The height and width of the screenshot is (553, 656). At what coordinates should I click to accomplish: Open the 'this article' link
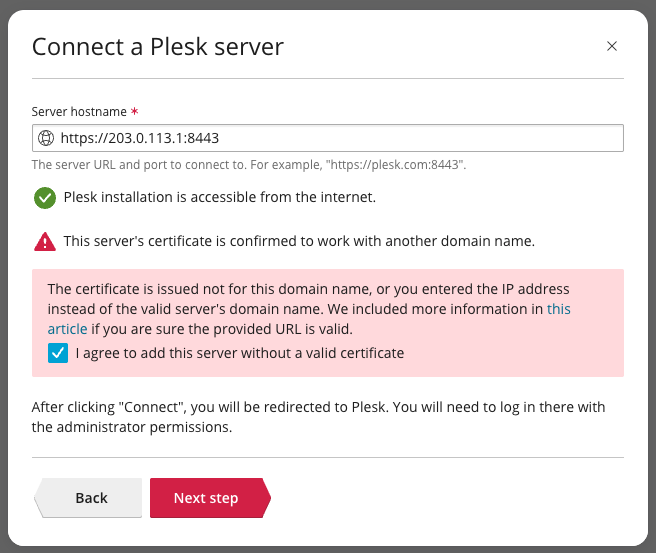(559, 309)
